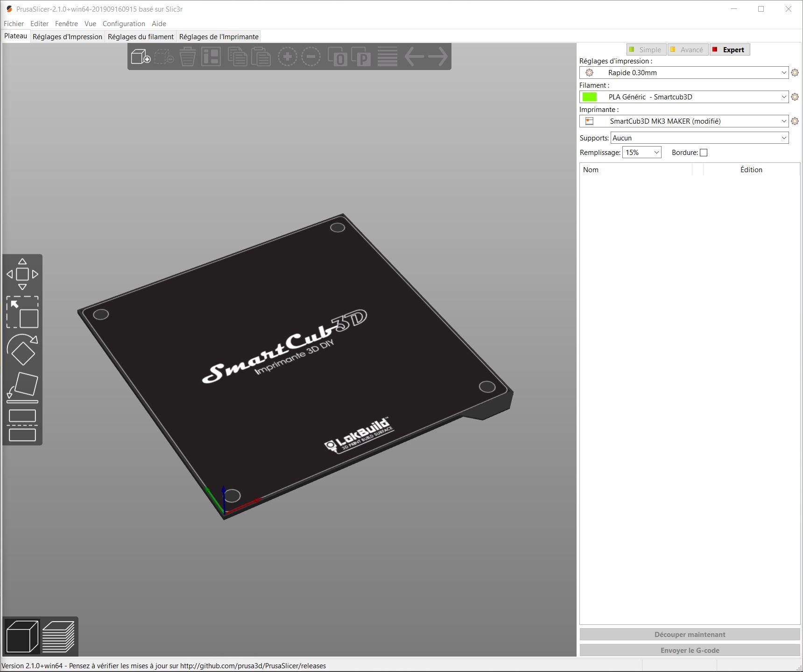
Task: Open filament settings via its gear icon
Action: (x=795, y=97)
